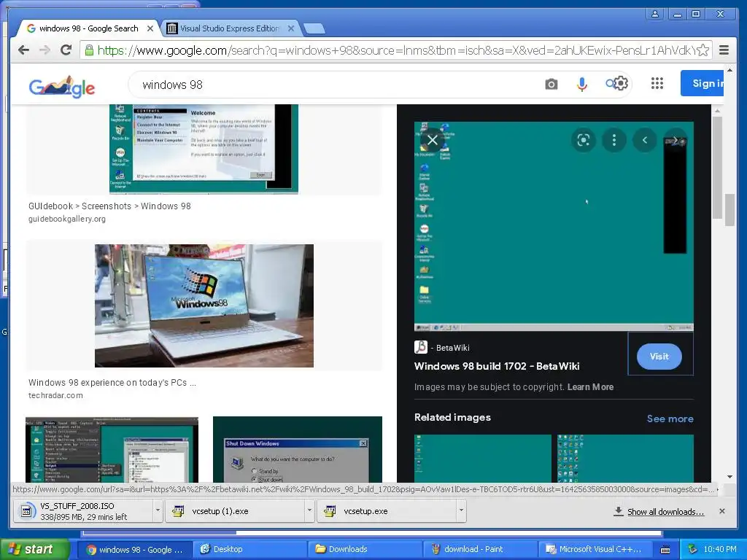
Task: Click the page scrollbar down arrow
Action: point(729,476)
